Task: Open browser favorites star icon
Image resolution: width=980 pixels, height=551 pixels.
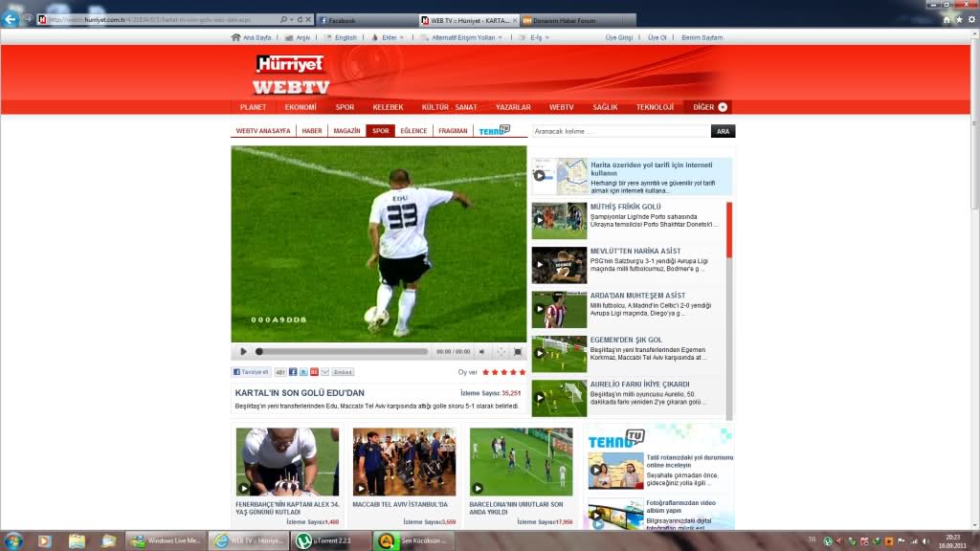Action: (x=959, y=20)
